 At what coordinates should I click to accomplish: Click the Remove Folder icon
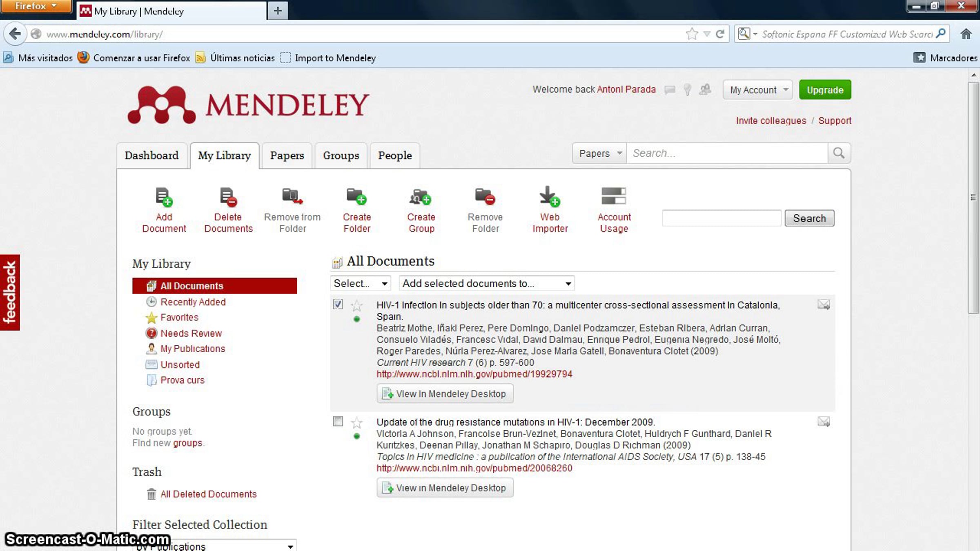485,196
